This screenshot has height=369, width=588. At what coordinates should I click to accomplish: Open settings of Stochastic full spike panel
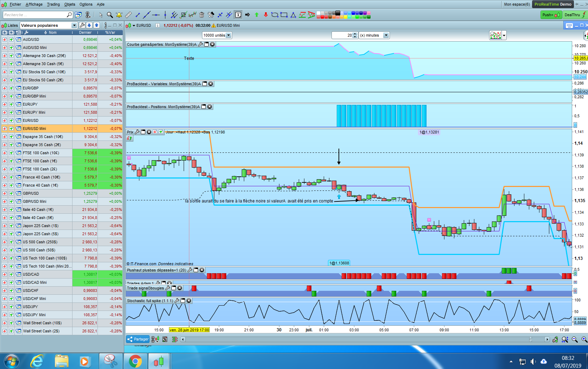[x=177, y=301]
